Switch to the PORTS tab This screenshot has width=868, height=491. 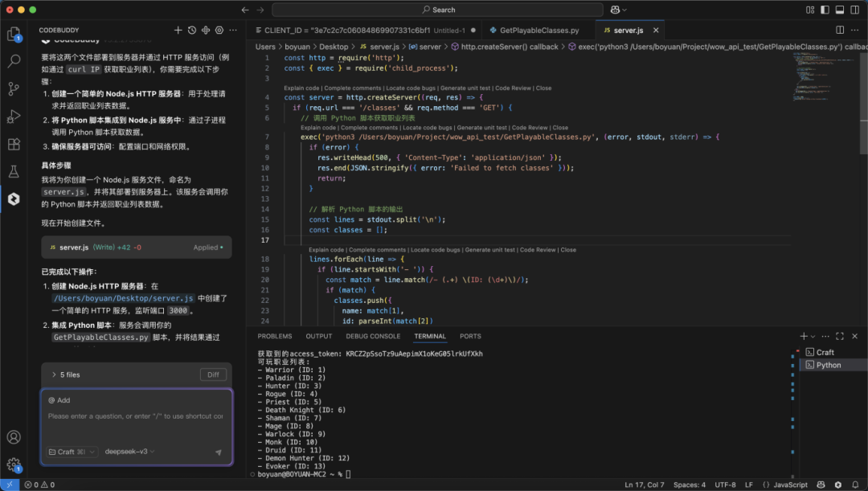pos(470,336)
